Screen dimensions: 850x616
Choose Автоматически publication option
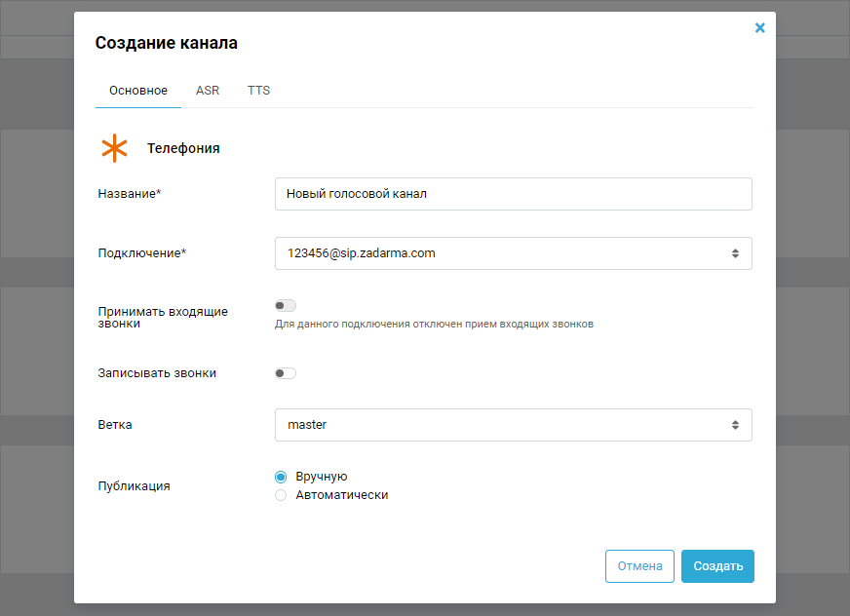tap(281, 495)
